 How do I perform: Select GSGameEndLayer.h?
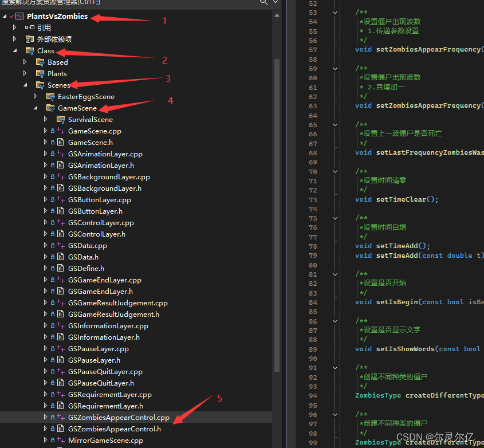click(x=100, y=291)
